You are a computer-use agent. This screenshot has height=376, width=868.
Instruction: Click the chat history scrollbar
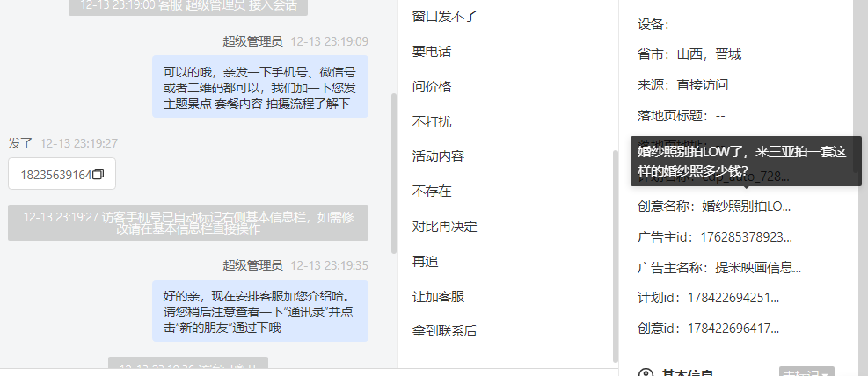pyautogui.click(x=394, y=173)
